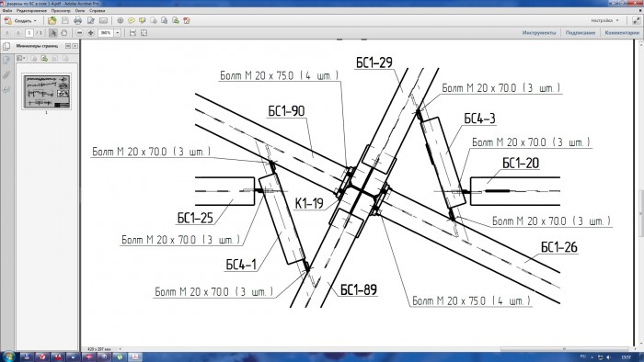
Task: Open the Файл menu
Action: pyautogui.click(x=7, y=11)
